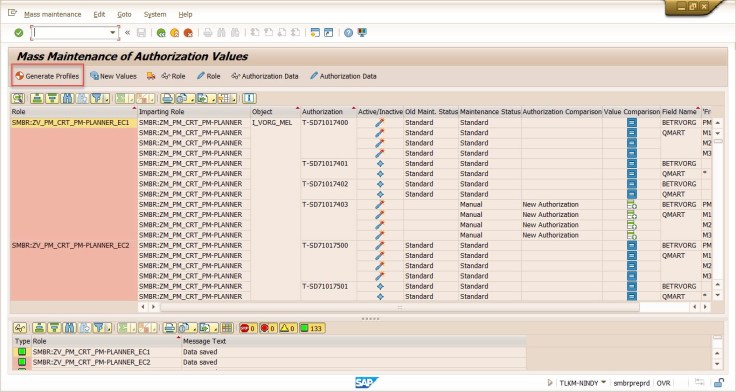The image size is (736, 392).
Task: Open the Help menu
Action: 185,15
